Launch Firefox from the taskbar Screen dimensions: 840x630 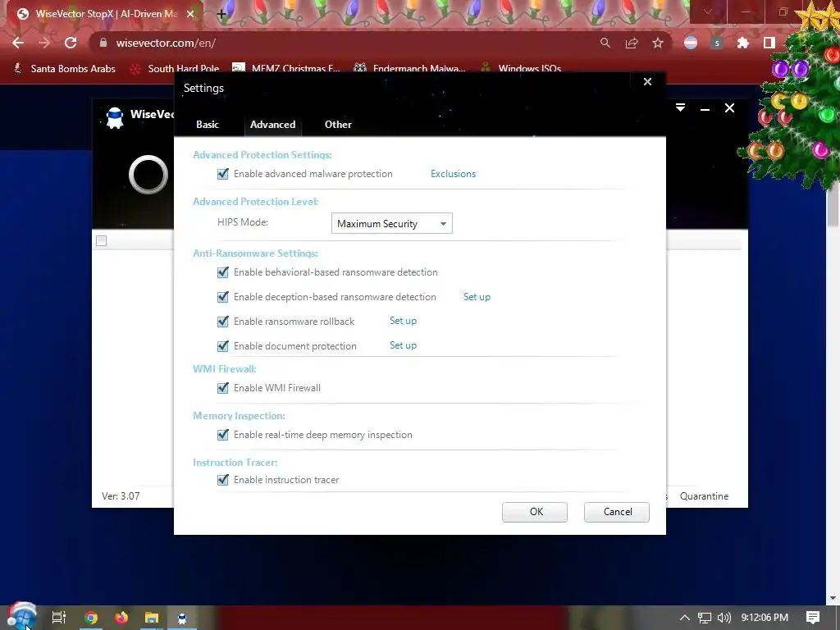[121, 618]
